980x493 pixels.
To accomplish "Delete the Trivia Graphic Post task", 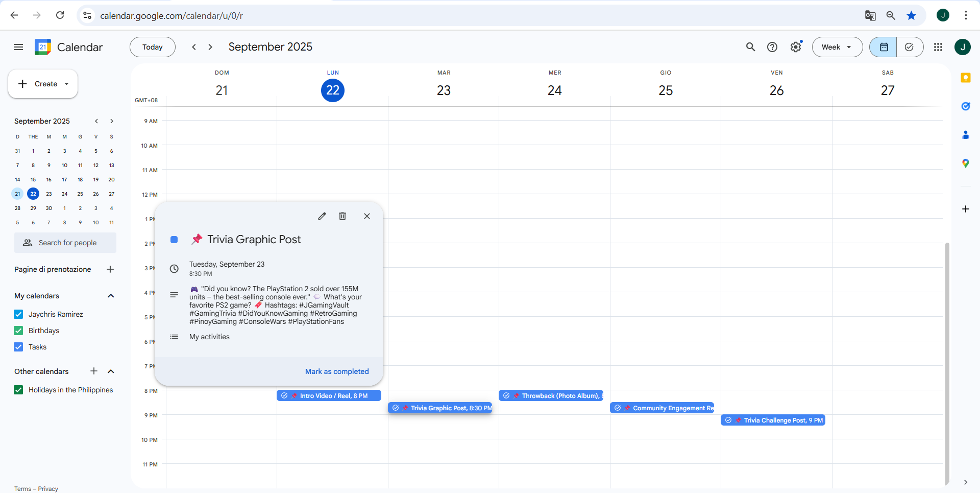I will 342,216.
